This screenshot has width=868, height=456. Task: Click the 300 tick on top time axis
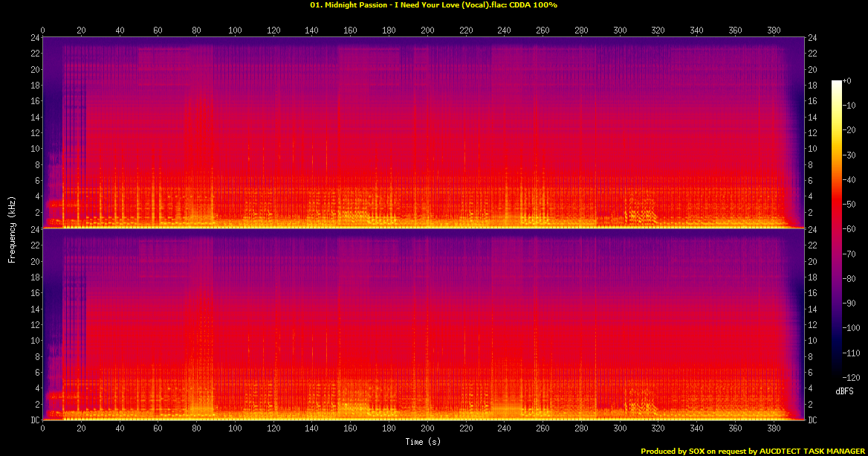click(x=620, y=30)
